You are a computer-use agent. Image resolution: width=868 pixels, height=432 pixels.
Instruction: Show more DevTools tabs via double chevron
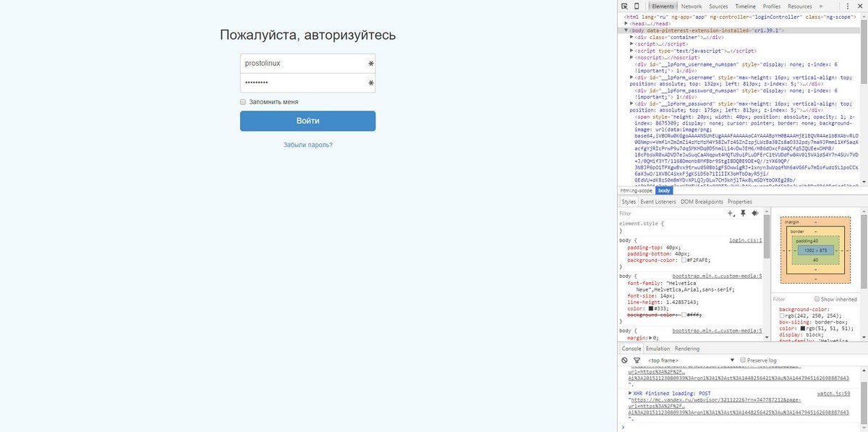820,6
